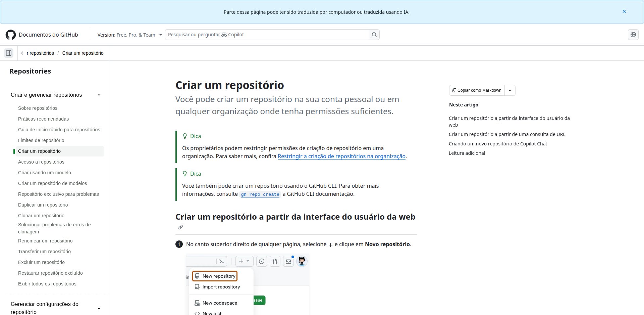Image resolution: width=644 pixels, height=315 pixels.
Task: Jump to Criar um repositório a partir da interface
Action: click(509, 122)
